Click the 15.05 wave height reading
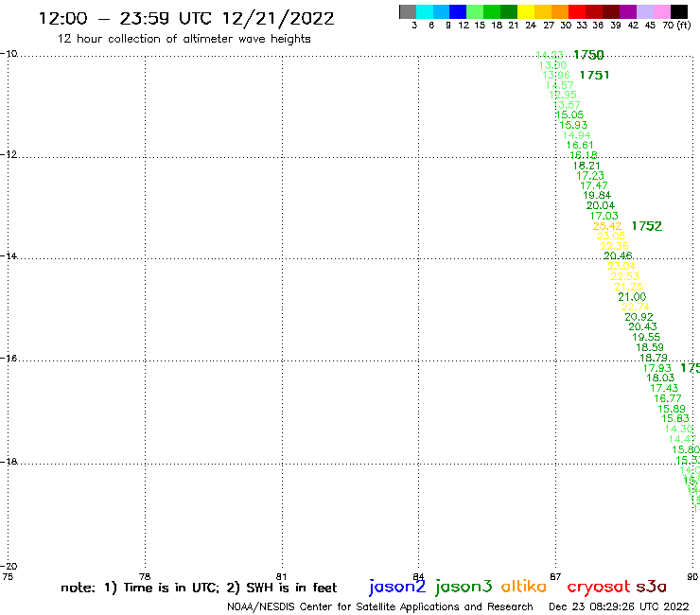Screen dimensions: 700x615 569,114
